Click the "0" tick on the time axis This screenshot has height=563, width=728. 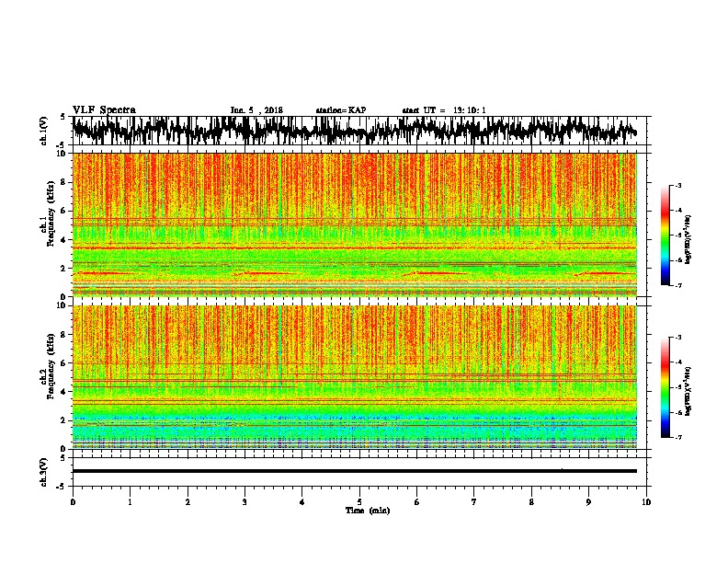pos(73,502)
